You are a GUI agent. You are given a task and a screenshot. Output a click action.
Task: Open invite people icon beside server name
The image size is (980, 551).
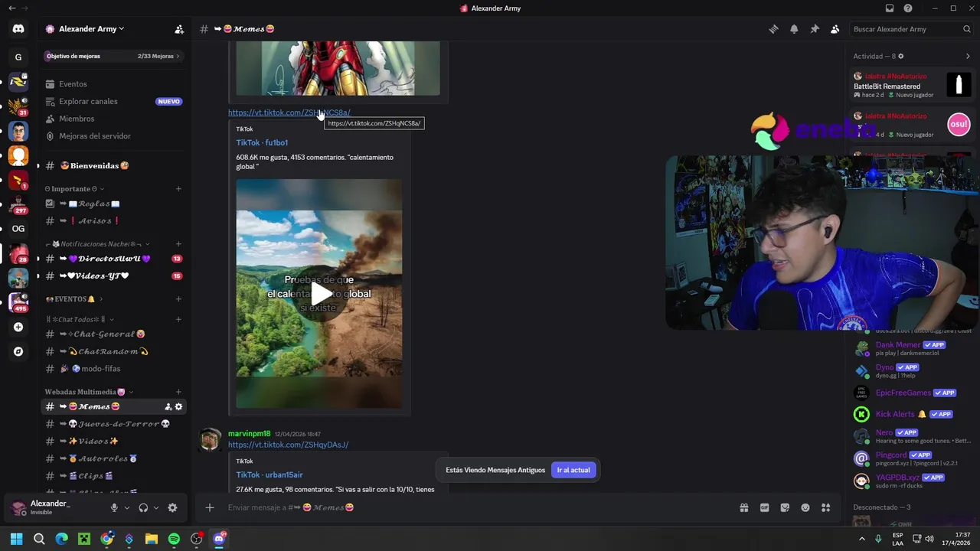[179, 29]
